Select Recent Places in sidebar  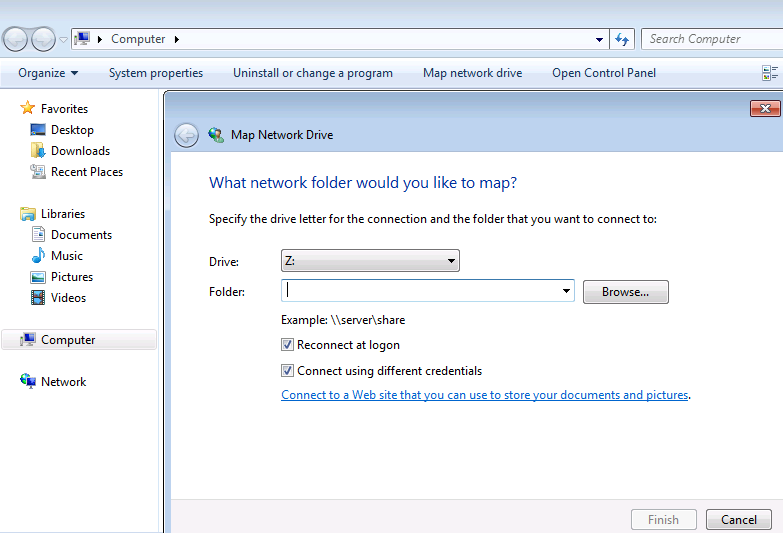tap(86, 172)
